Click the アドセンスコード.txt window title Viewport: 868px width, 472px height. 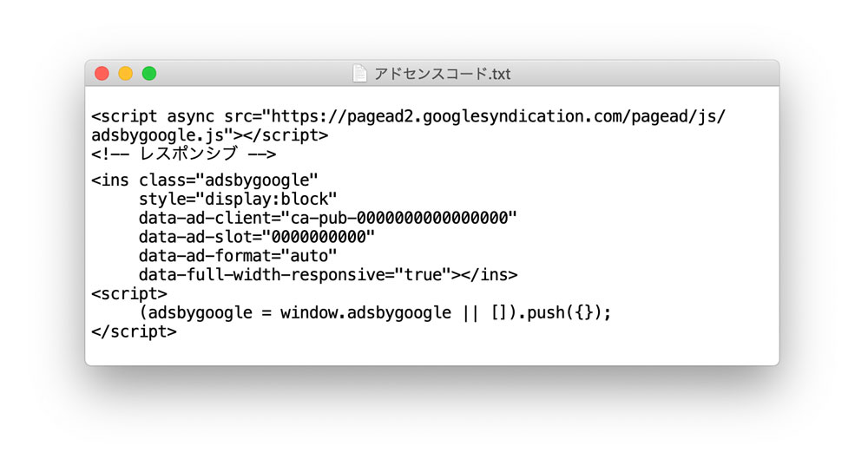point(443,74)
